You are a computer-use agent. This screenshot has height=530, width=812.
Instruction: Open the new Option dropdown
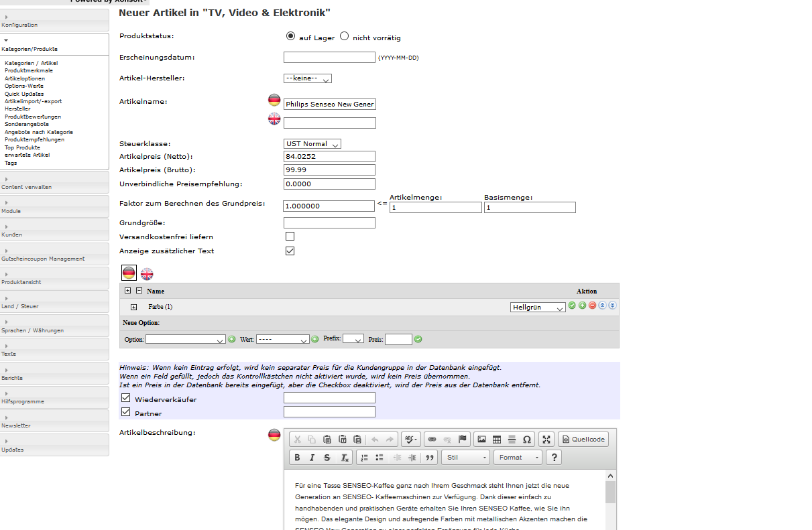click(186, 340)
